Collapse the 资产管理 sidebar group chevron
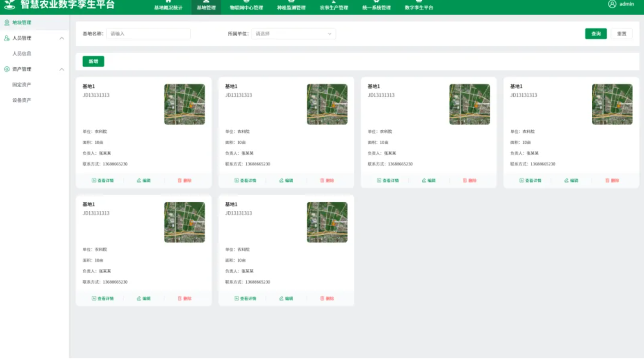The width and height of the screenshot is (644, 359). coord(62,69)
